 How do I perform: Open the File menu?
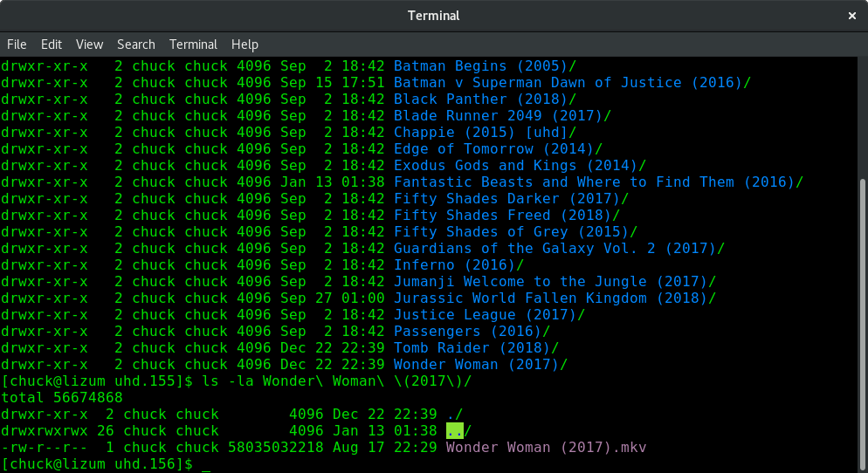17,45
